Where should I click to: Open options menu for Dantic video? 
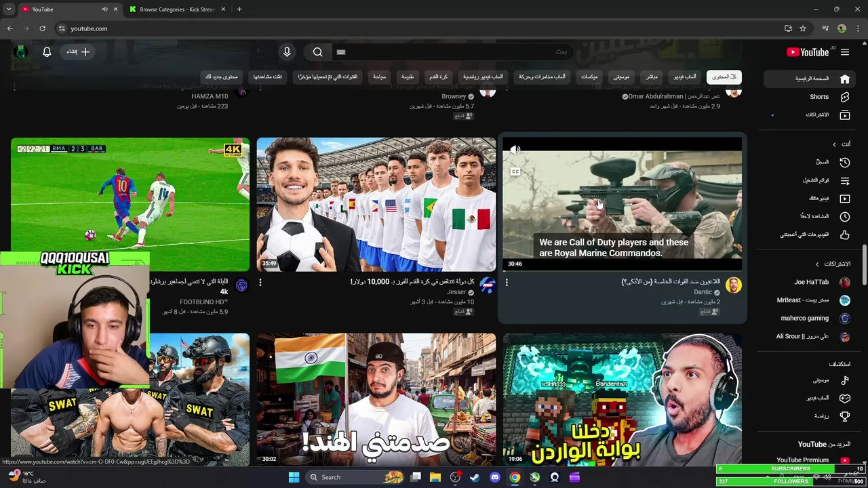pyautogui.click(x=507, y=283)
